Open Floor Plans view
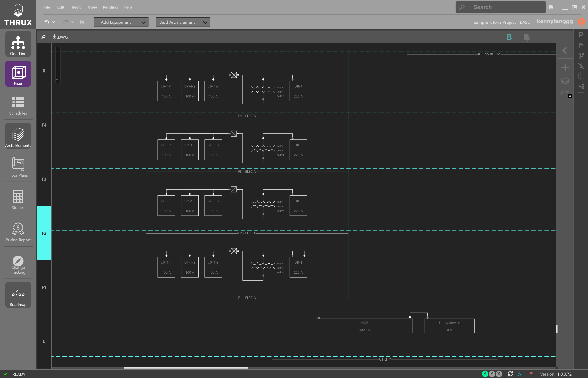The image size is (588, 378). (18, 167)
